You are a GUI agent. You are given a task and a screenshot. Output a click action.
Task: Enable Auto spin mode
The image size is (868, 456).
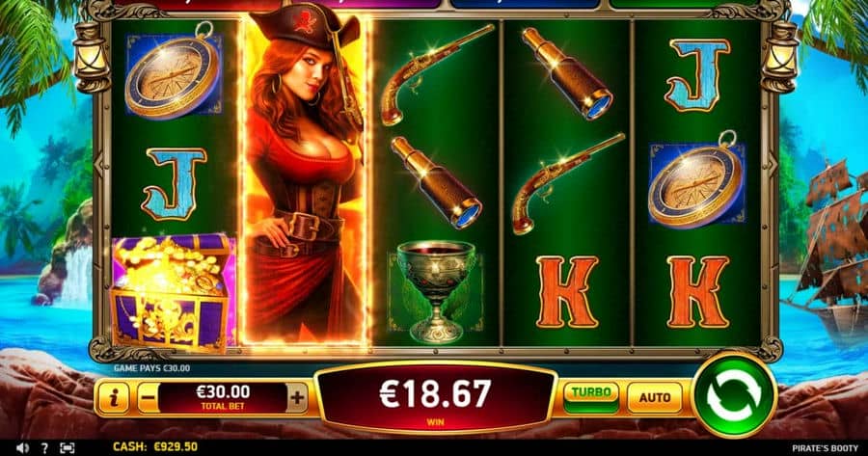click(x=655, y=397)
